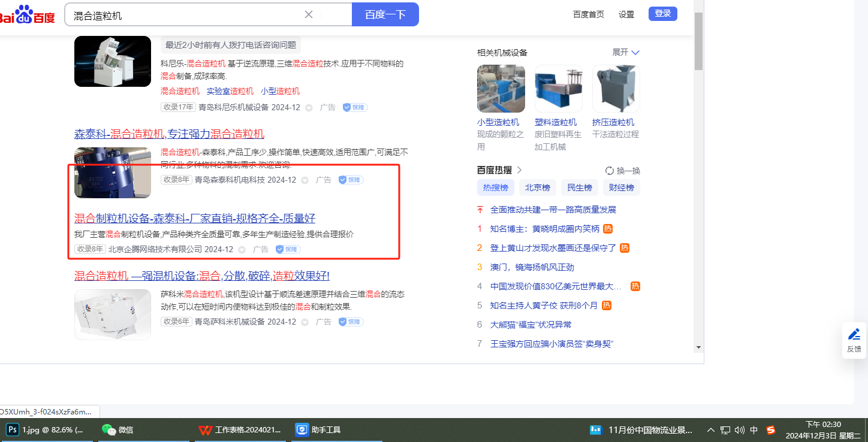868x442 pixels.
Task: Open the 科尼乐 result machine thumbnail
Action: click(113, 61)
